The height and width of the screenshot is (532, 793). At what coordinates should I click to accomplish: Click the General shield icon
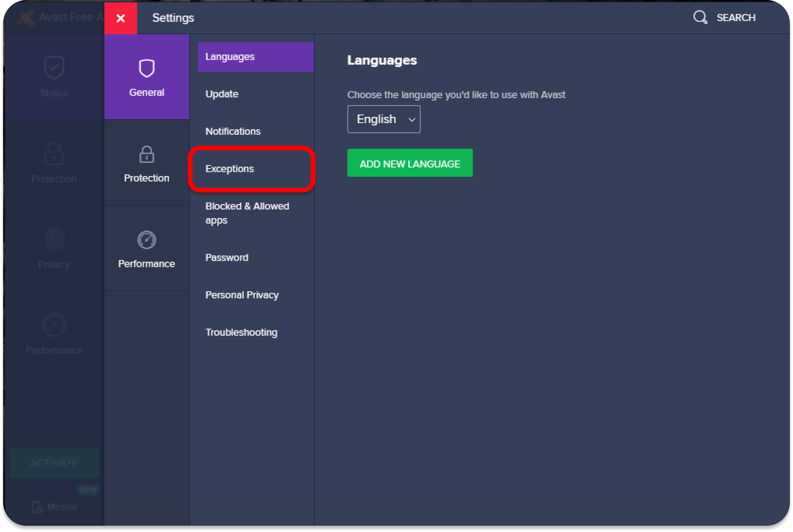[146, 69]
